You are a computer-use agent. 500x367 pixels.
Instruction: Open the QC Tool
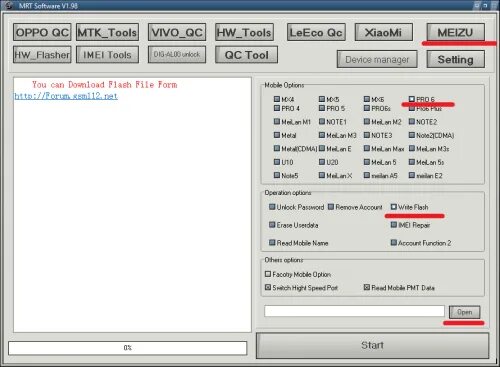coord(246,55)
